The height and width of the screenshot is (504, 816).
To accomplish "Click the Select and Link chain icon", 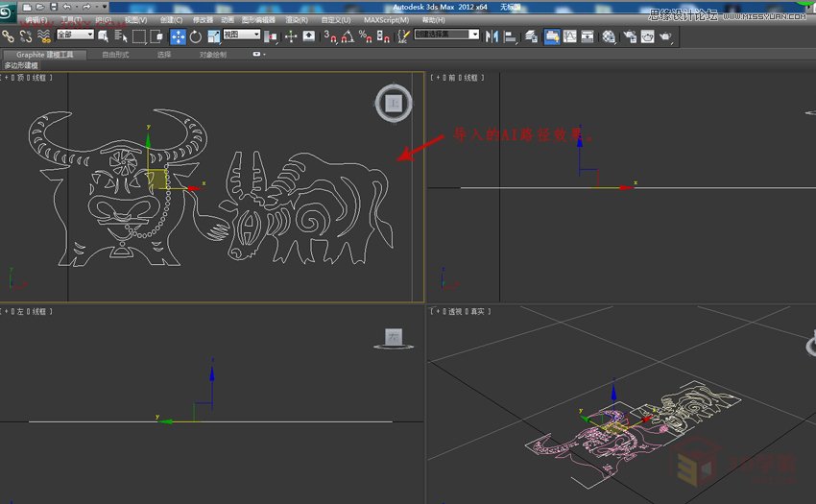I will tap(9, 36).
